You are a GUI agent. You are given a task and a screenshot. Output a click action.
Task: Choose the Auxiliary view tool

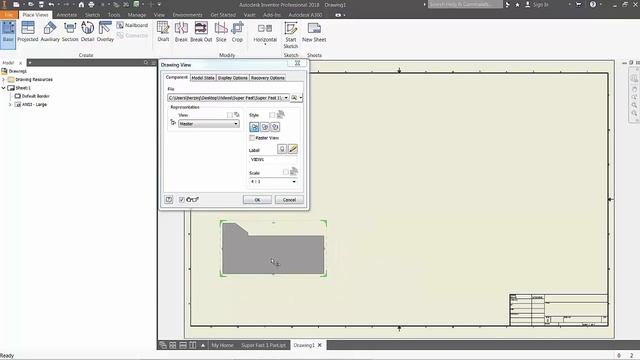pyautogui.click(x=50, y=32)
